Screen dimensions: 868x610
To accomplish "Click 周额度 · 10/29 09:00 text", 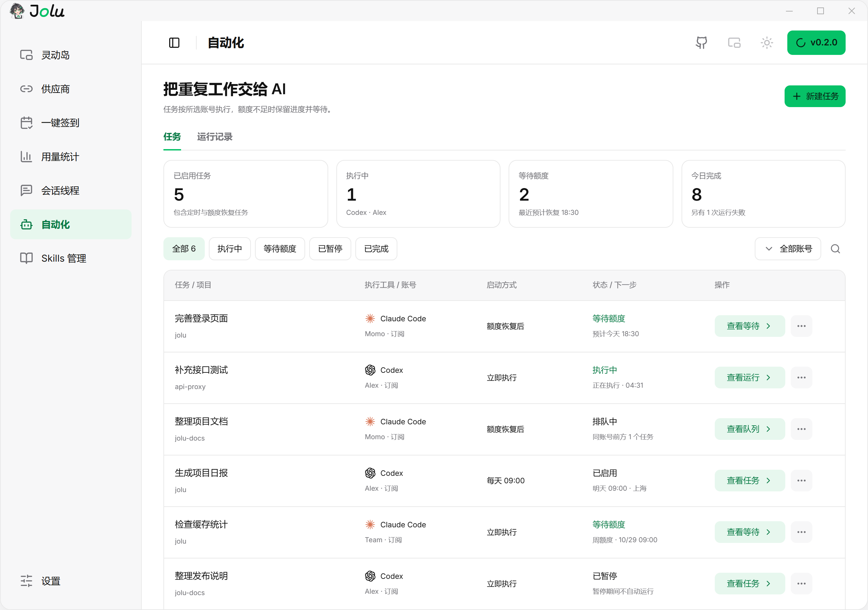I will (x=625, y=540).
